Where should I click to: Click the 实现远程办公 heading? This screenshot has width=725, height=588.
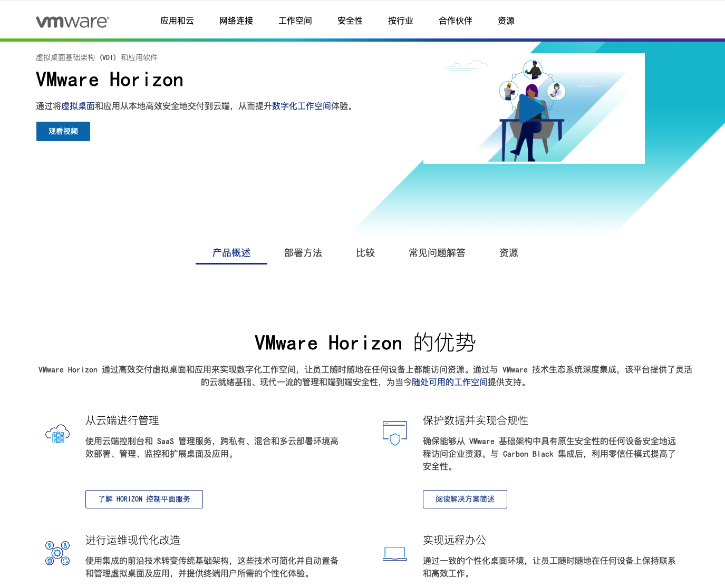(x=455, y=540)
